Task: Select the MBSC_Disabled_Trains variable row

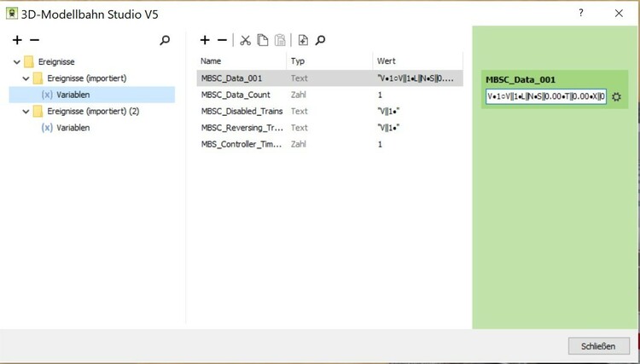Action: coord(329,112)
